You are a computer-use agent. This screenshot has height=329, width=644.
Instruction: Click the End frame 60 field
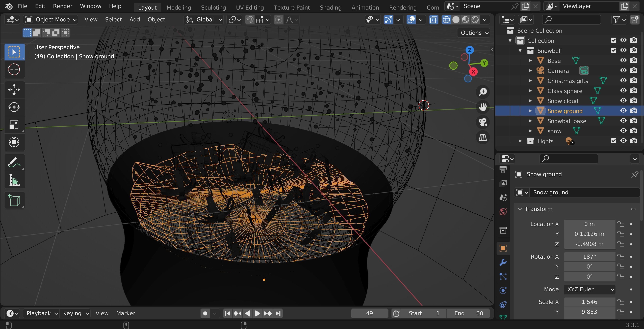[x=469, y=313]
